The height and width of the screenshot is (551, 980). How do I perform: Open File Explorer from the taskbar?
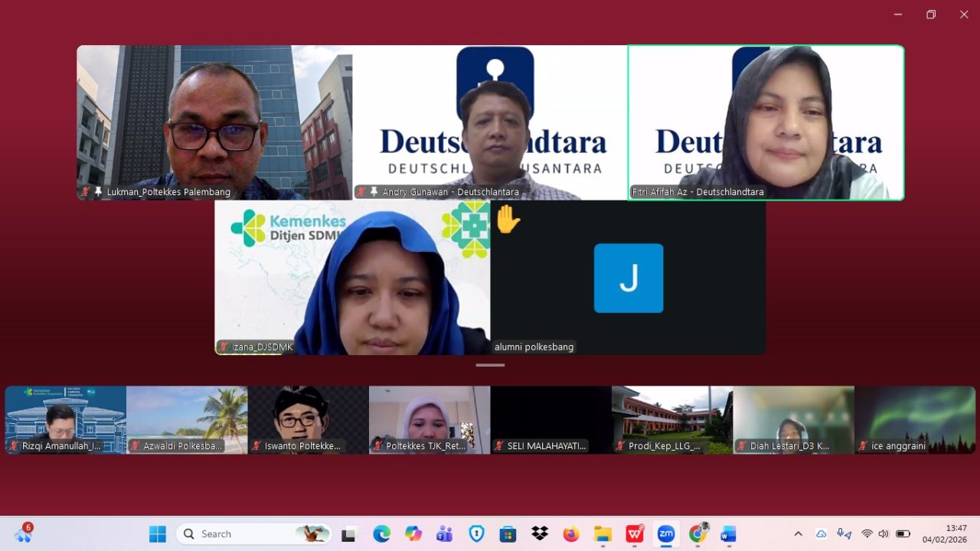[x=603, y=533]
